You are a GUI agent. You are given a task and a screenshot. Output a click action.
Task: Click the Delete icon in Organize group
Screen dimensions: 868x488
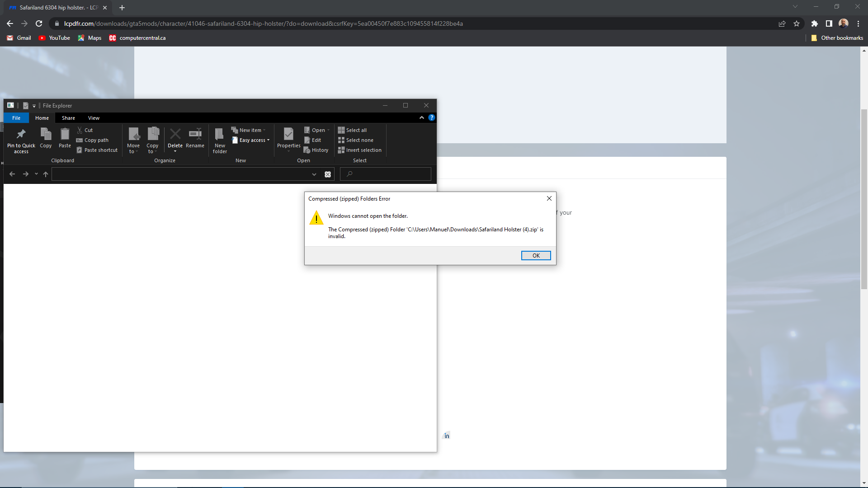(x=175, y=134)
